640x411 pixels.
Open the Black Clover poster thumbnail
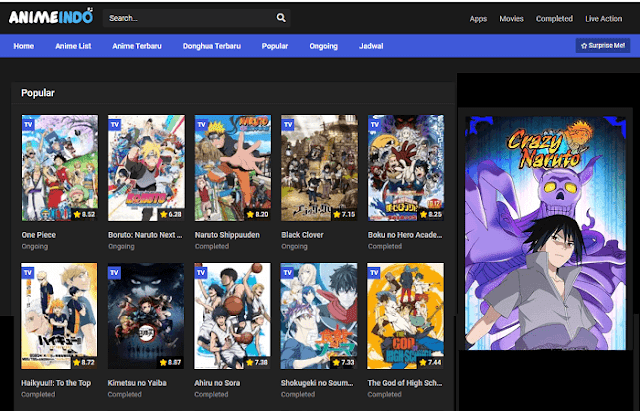click(x=319, y=168)
